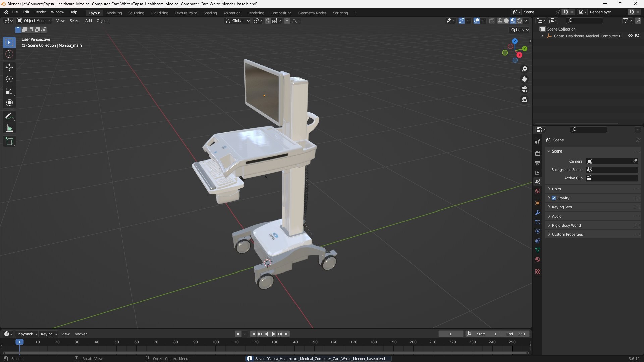
Task: Switch to wireframe viewport shading
Action: coord(500,21)
